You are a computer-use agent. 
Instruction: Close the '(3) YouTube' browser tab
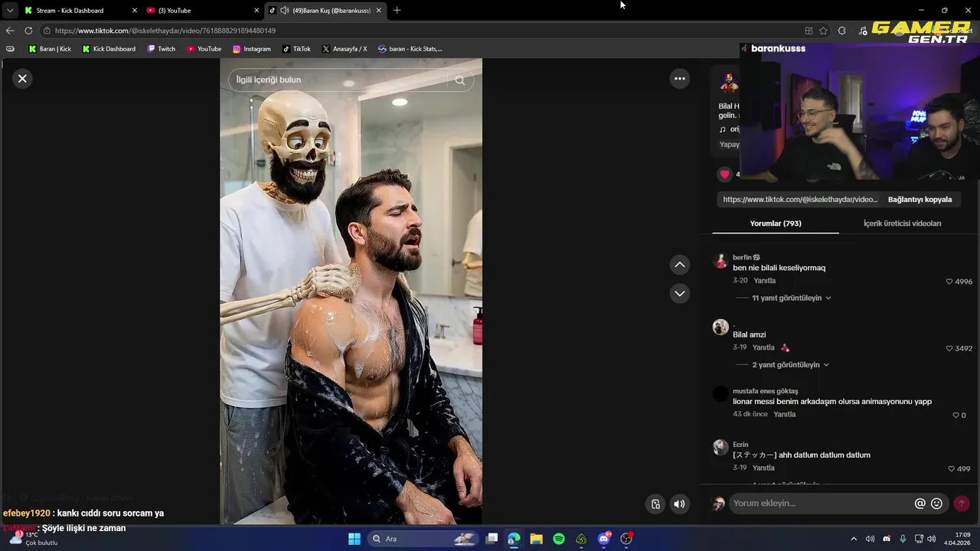coord(256,11)
